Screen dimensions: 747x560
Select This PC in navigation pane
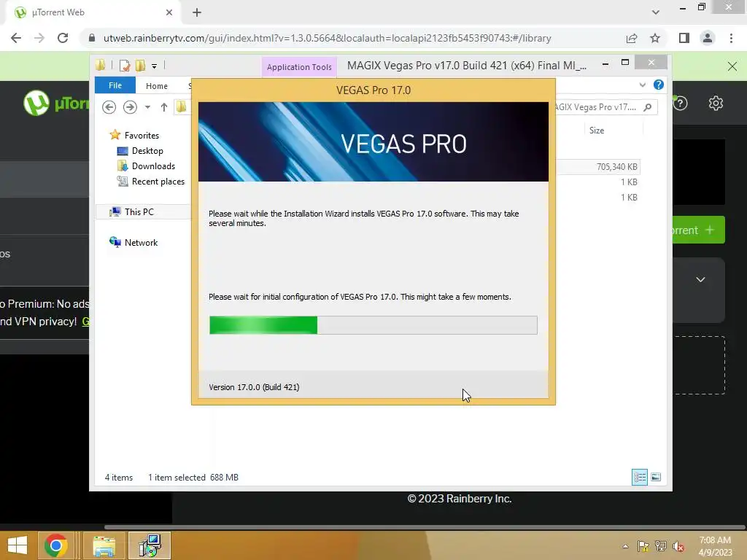pos(139,212)
